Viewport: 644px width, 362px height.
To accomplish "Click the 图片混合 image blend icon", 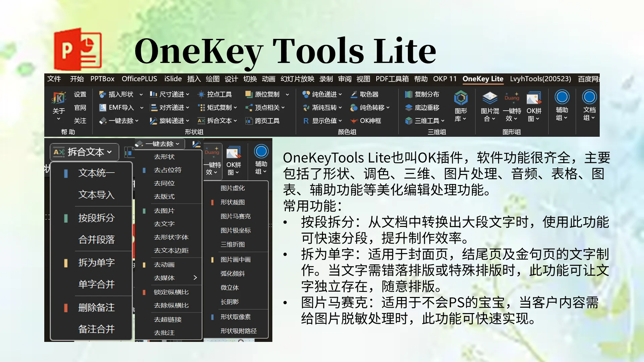I will (490, 98).
